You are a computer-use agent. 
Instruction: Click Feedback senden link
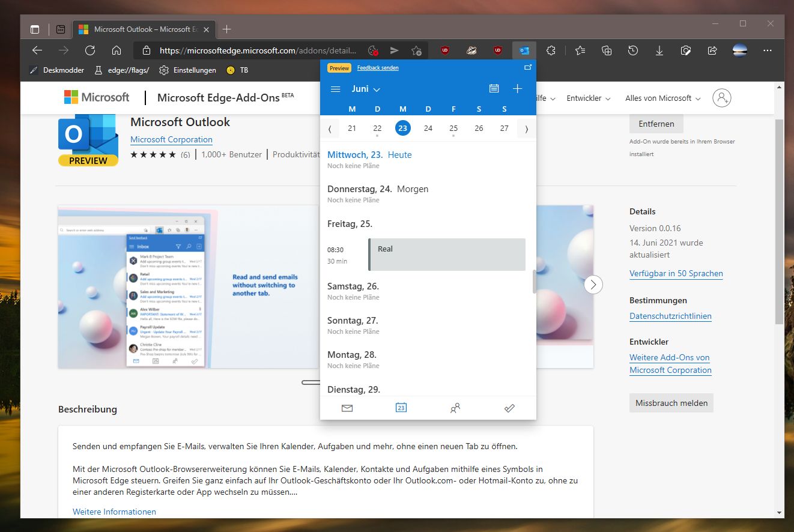[378, 68]
